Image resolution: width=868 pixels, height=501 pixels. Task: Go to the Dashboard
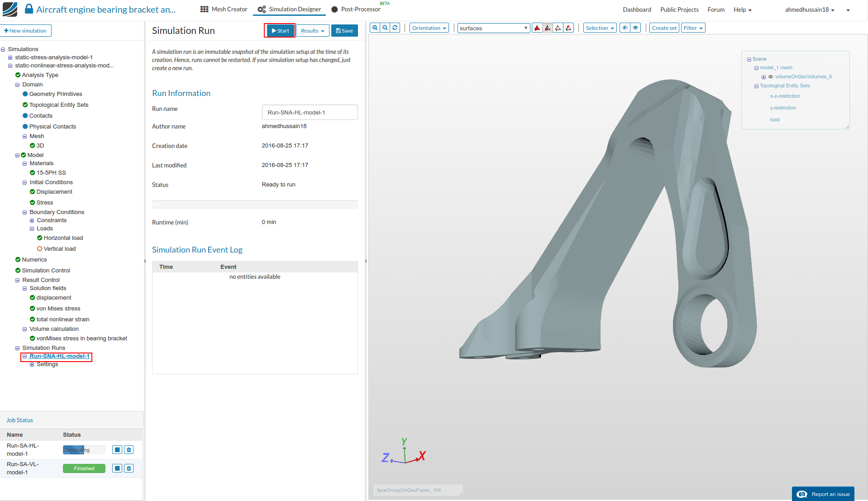coord(637,10)
